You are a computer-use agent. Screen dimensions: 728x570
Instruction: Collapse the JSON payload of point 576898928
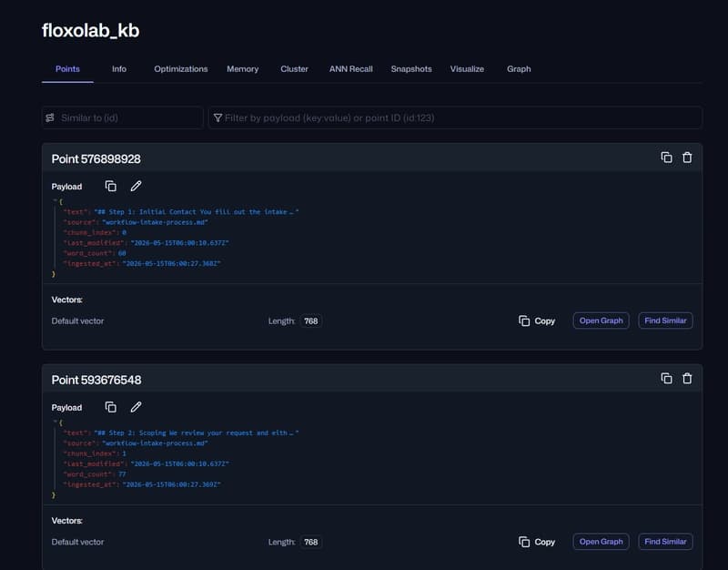click(x=55, y=201)
